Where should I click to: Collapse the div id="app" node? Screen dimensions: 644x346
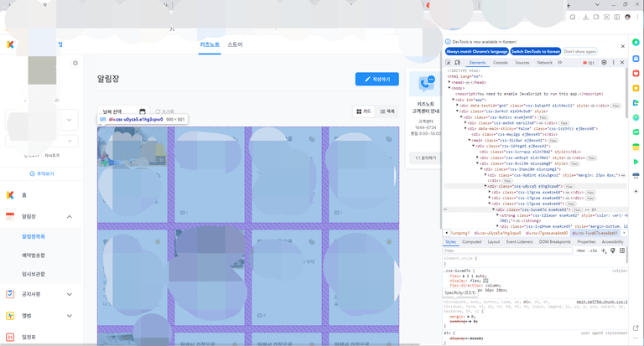coord(453,100)
